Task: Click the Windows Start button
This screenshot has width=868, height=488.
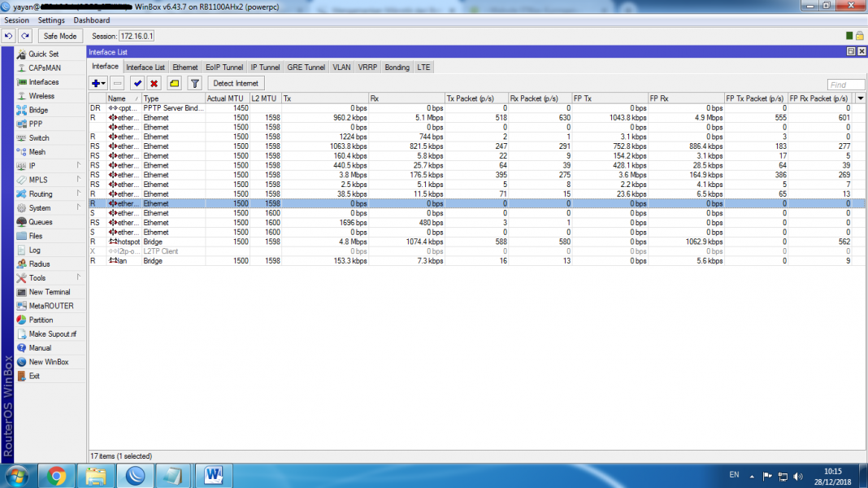Action: [x=16, y=476]
